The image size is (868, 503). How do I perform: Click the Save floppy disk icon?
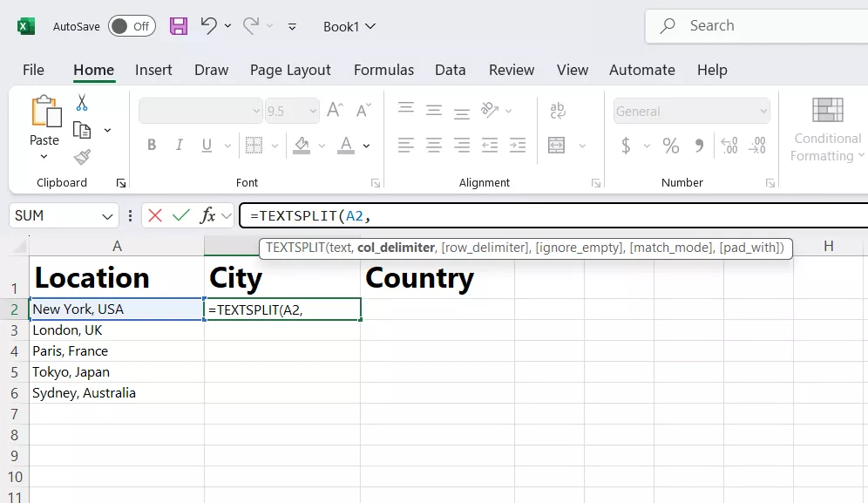click(179, 26)
